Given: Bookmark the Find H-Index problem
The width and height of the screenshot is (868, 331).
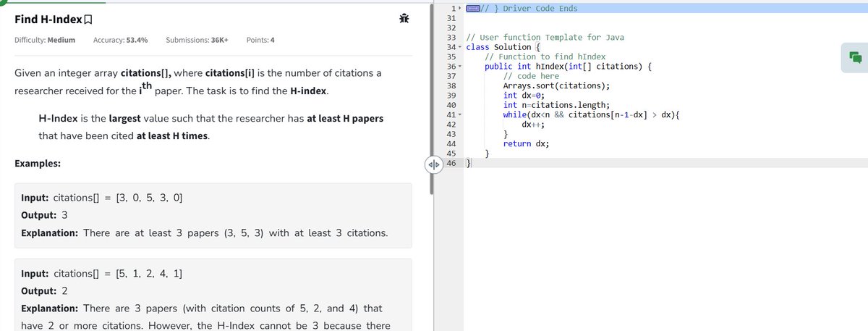Looking at the screenshot, I should 88,20.
